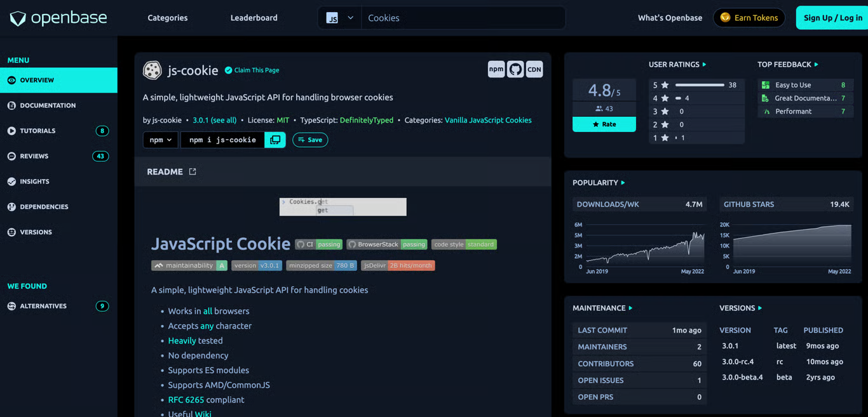Open README in external link icon
The width and height of the screenshot is (868, 417).
(x=193, y=171)
